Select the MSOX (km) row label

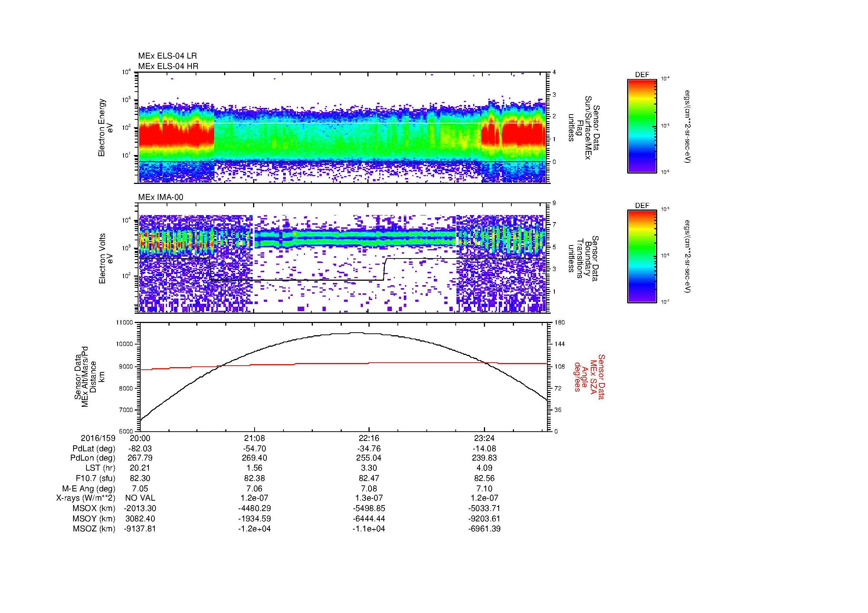coord(94,508)
